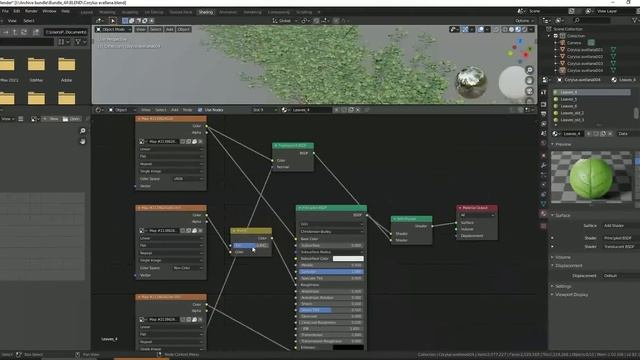Click the node editor Node menu
This screenshot has height=360, width=640.
coord(187,110)
